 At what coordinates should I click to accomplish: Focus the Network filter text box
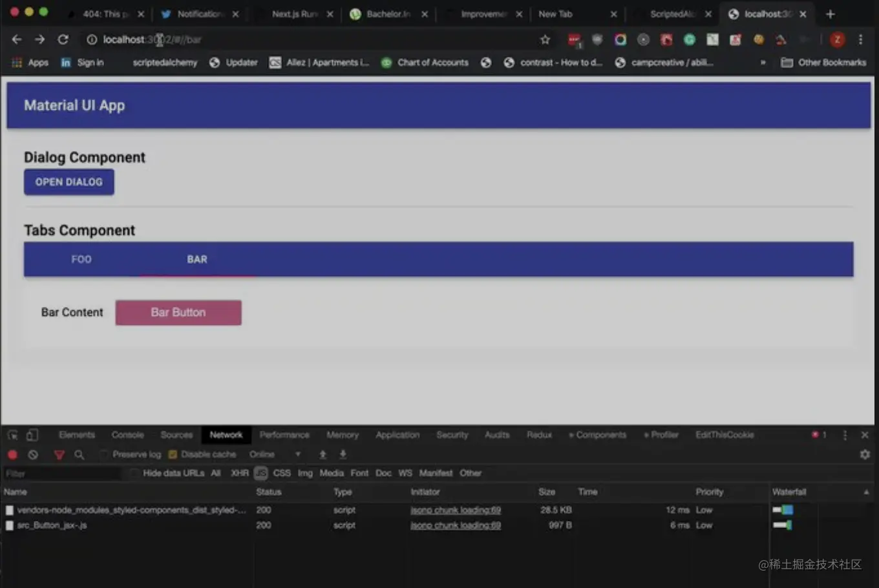pyautogui.click(x=61, y=474)
